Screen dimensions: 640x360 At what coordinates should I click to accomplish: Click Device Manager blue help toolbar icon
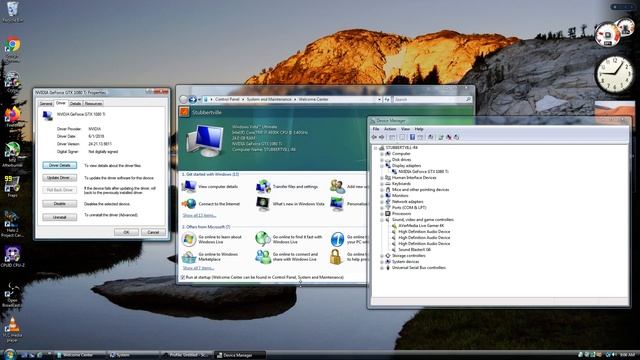click(x=412, y=137)
